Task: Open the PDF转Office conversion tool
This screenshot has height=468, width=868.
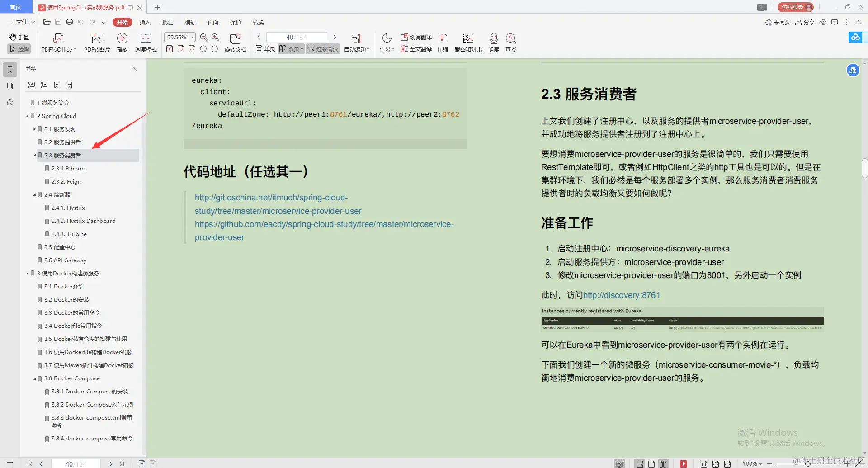Action: tap(58, 42)
